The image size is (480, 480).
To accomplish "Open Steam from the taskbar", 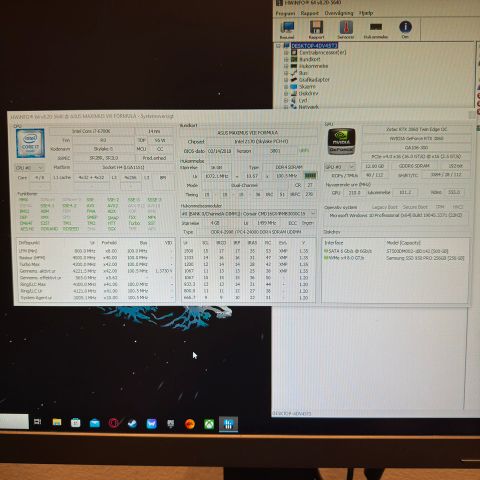I will (x=132, y=424).
